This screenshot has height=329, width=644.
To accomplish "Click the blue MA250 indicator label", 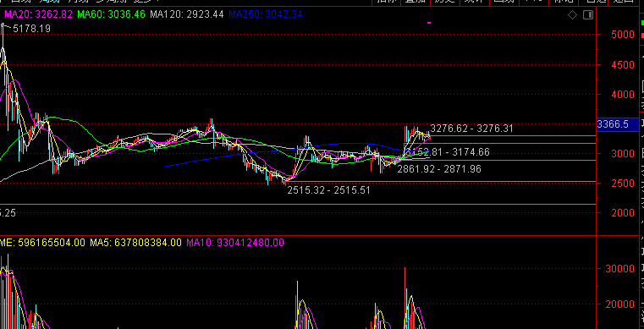I will point(266,14).
